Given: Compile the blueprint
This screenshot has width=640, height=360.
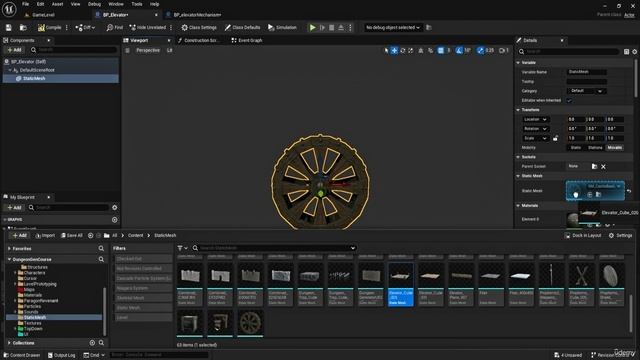Looking at the screenshot, I should (x=49, y=27).
